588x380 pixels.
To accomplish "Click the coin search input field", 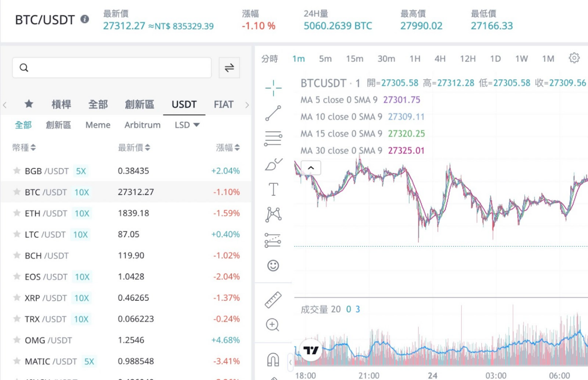I will [112, 68].
